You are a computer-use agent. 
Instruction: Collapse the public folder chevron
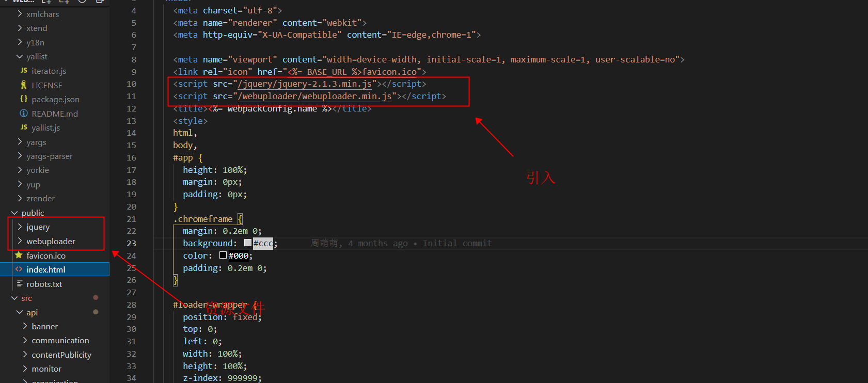tap(14, 213)
